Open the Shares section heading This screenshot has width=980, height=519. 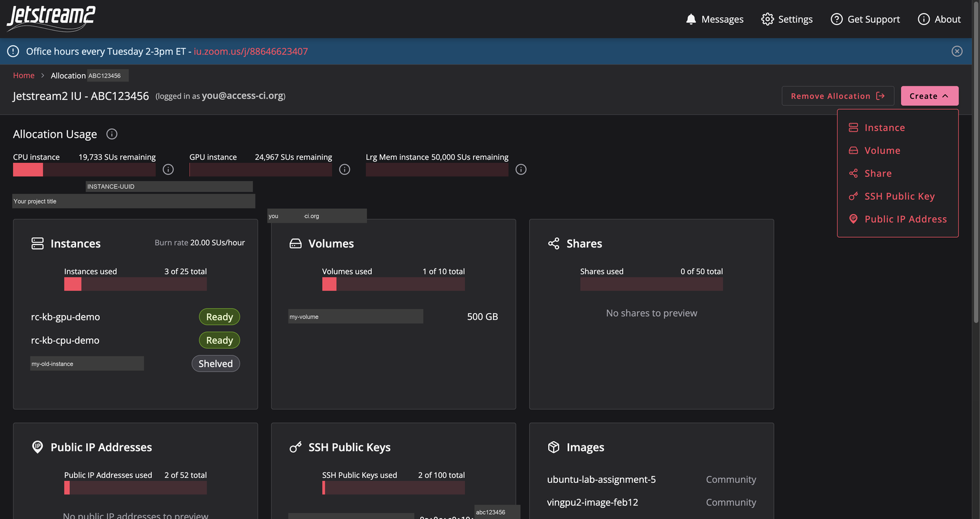[584, 244]
